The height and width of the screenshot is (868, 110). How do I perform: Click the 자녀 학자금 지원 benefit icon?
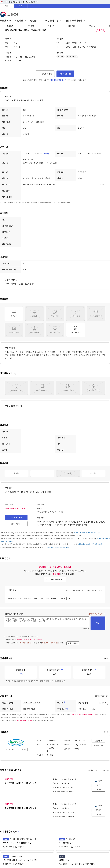tap(96, 313)
